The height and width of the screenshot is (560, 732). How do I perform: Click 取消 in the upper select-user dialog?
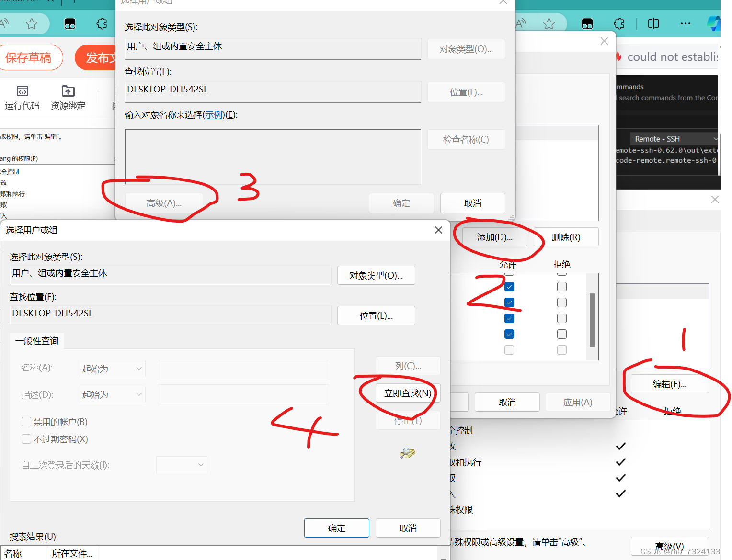tap(473, 203)
